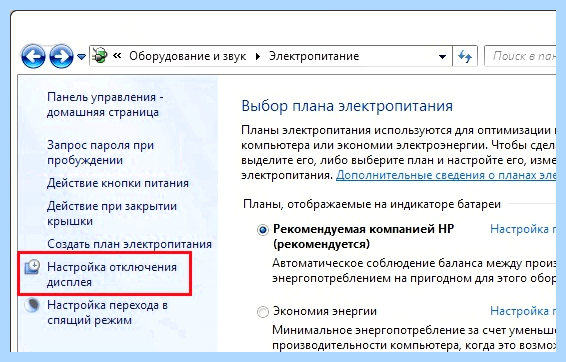Open 'Запрос пароля при пробуждении'

[x=101, y=152]
